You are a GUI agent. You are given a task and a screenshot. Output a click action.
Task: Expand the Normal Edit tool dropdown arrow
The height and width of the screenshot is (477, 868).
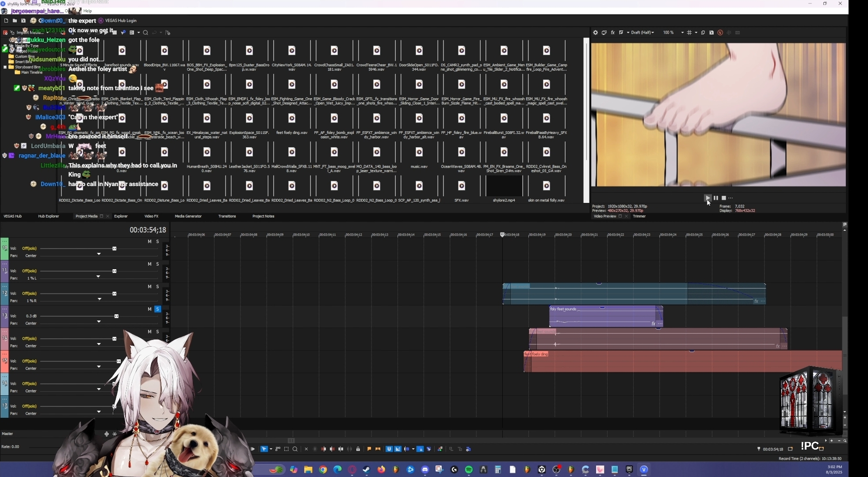(271, 449)
